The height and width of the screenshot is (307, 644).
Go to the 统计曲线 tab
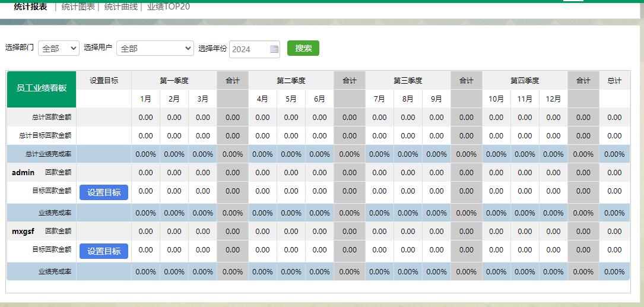point(121,7)
